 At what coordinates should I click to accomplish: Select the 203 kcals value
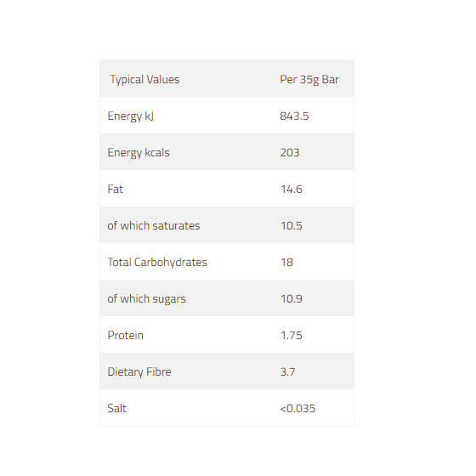[x=290, y=153]
